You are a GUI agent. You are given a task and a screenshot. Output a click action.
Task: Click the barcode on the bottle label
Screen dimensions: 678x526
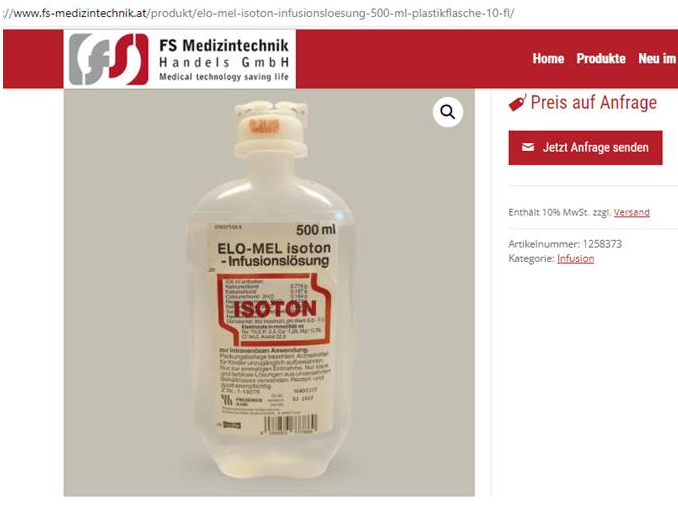tap(290, 423)
